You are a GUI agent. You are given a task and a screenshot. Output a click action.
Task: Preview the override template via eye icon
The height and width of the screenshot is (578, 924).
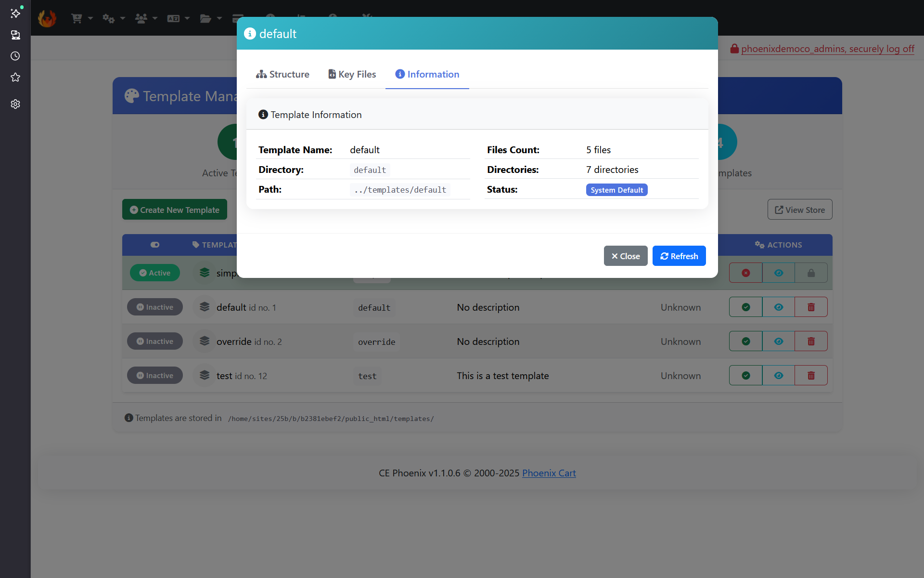pyautogui.click(x=779, y=342)
